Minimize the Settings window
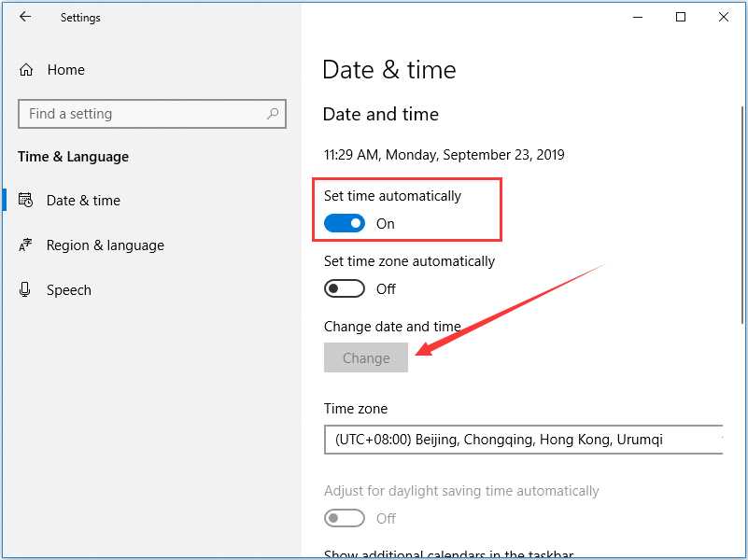 [638, 17]
